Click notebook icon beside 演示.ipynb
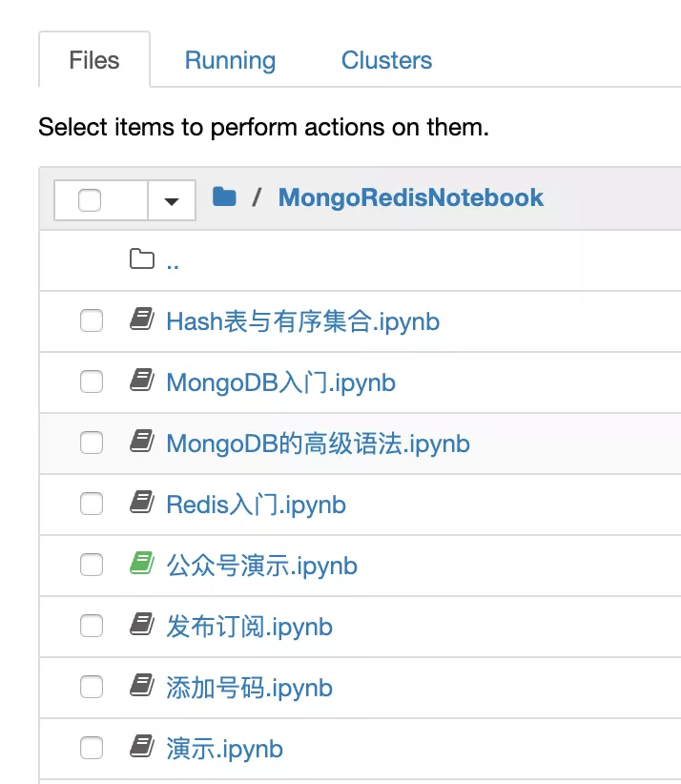 pos(142,748)
